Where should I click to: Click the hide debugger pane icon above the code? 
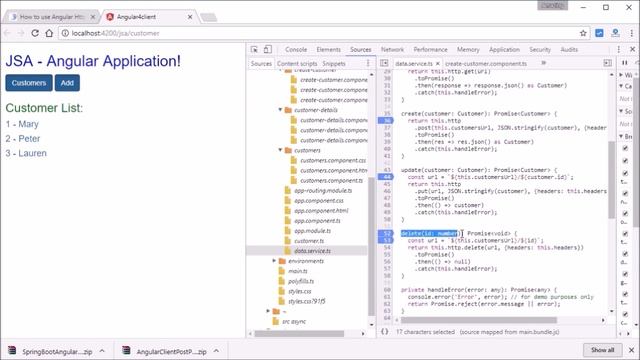point(608,63)
